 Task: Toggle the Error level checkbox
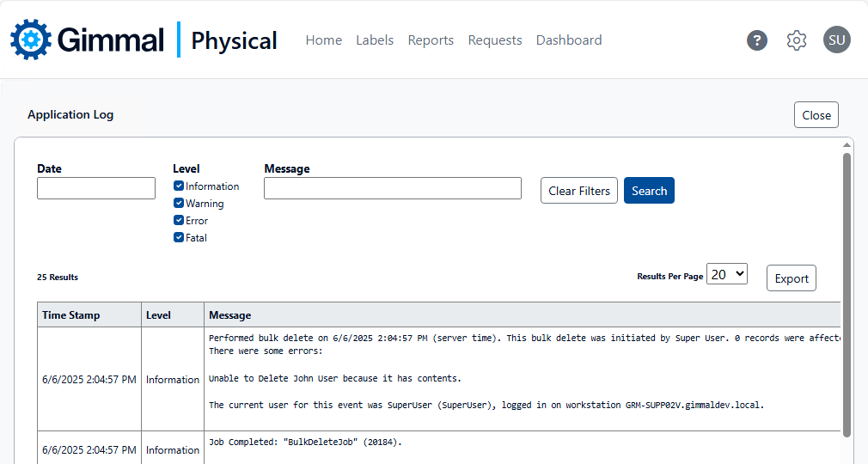pyautogui.click(x=179, y=220)
